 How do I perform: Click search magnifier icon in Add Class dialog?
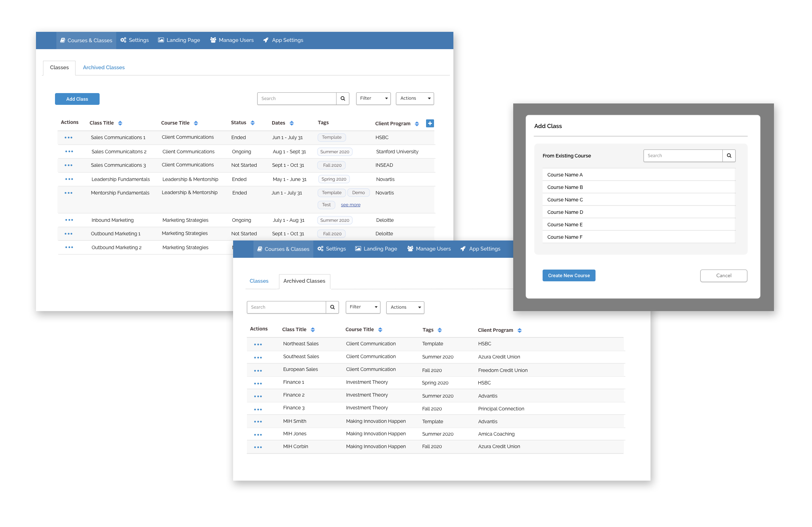point(729,156)
